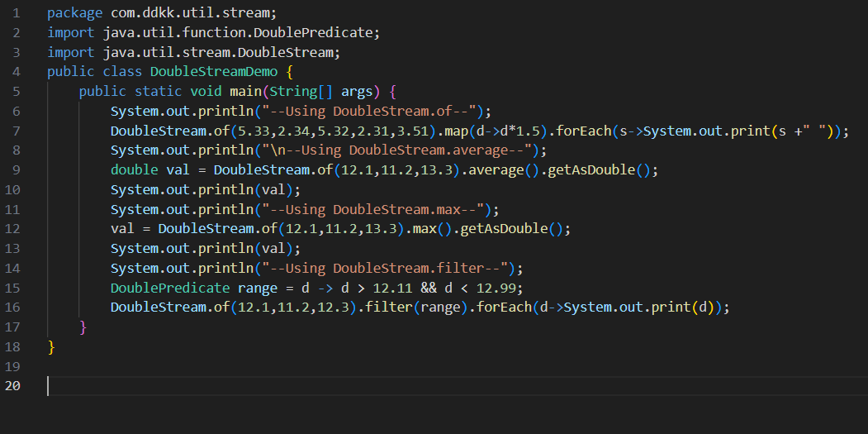Click the pink closing brace on line 17
Viewport: 868px width, 434px height.
click(83, 327)
